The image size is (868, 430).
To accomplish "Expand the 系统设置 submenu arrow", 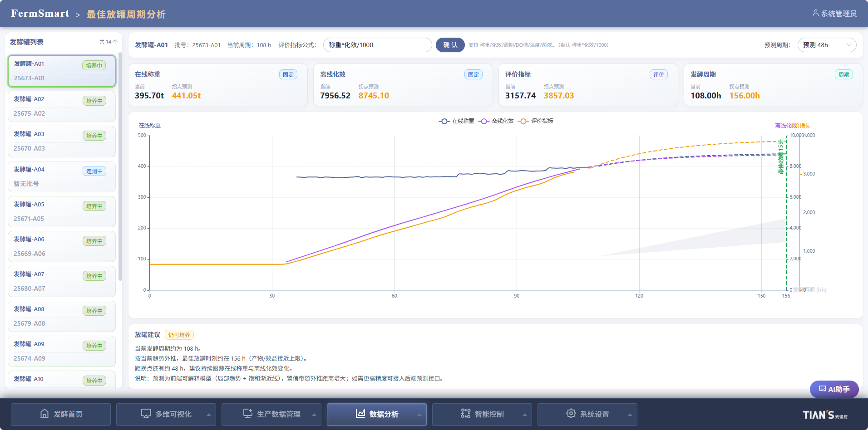I will click(630, 415).
